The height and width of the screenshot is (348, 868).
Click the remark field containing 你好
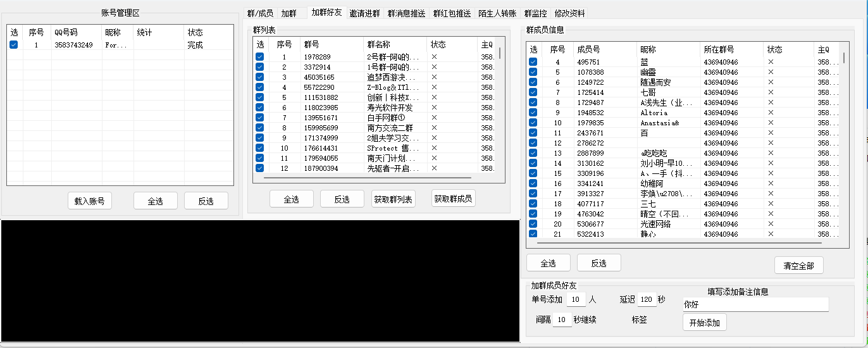tap(755, 304)
